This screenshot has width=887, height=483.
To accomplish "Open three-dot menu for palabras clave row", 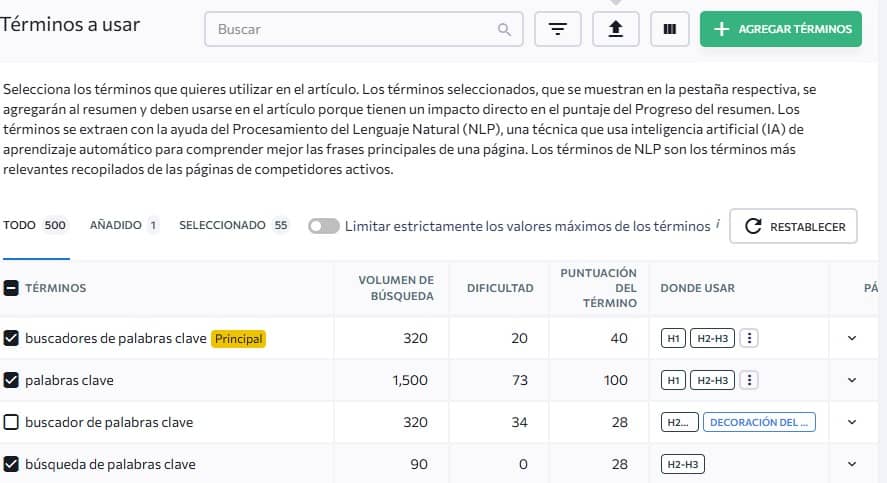I will coord(750,380).
